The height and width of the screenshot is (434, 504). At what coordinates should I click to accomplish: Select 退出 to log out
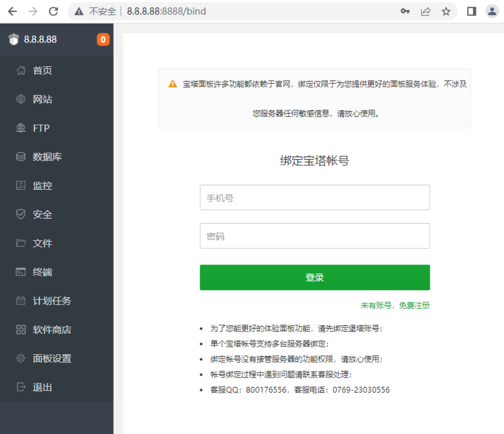[x=42, y=387]
